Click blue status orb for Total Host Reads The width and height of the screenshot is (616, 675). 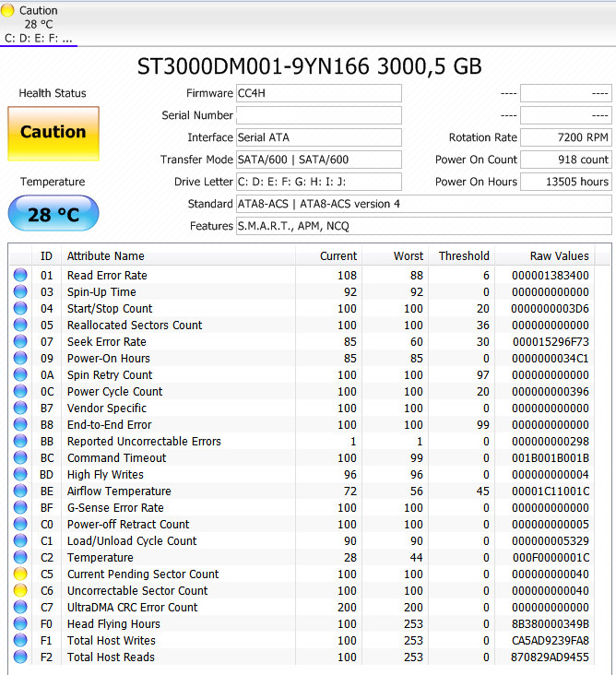point(20,657)
